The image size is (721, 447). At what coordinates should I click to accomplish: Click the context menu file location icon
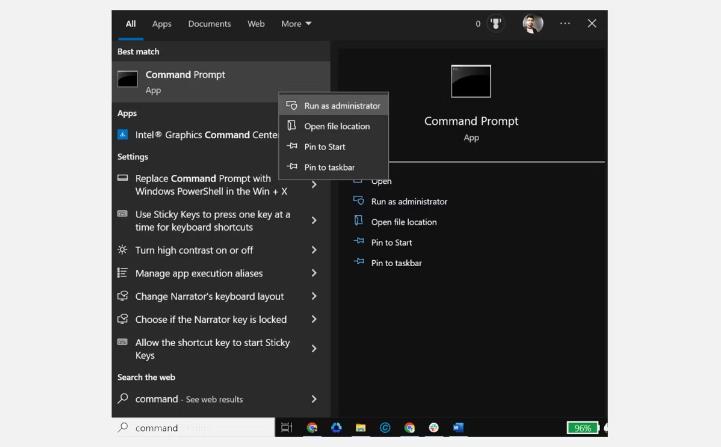pos(292,126)
